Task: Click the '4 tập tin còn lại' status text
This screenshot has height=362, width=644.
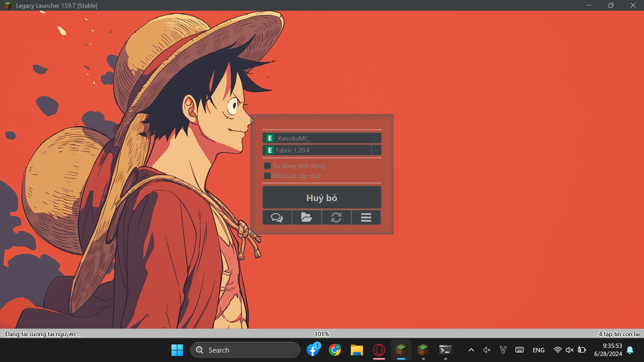Action: 619,334
